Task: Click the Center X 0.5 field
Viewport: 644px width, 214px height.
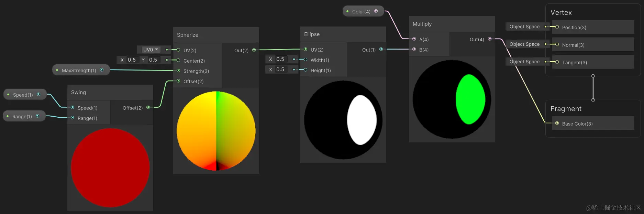Action: (x=132, y=60)
